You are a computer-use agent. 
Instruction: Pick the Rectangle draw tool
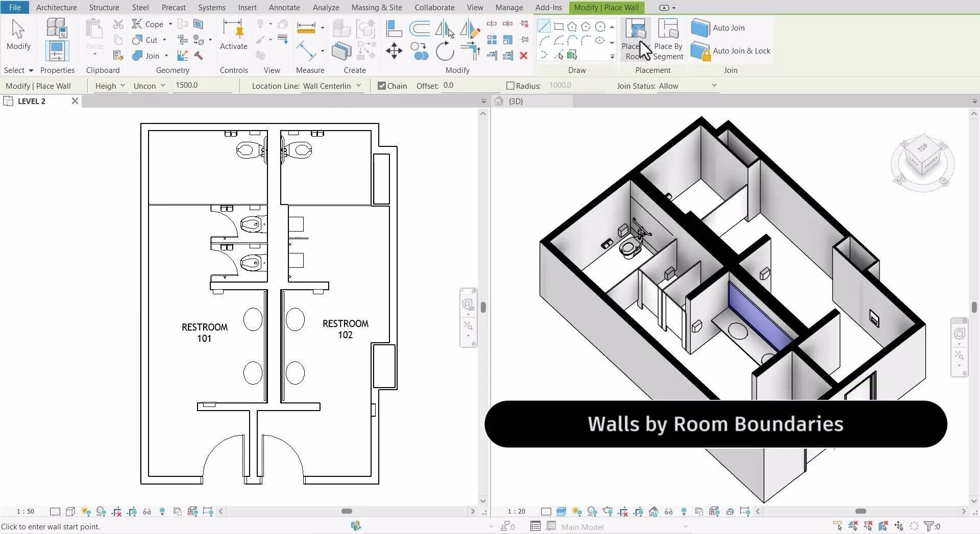558,27
